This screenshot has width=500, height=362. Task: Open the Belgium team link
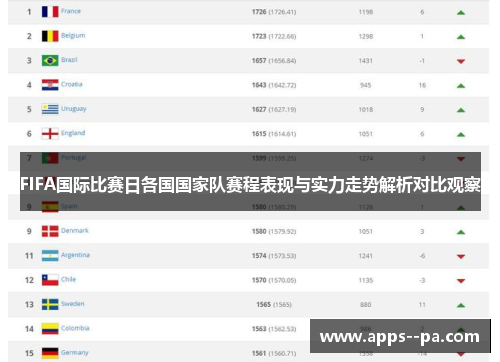[x=73, y=36]
